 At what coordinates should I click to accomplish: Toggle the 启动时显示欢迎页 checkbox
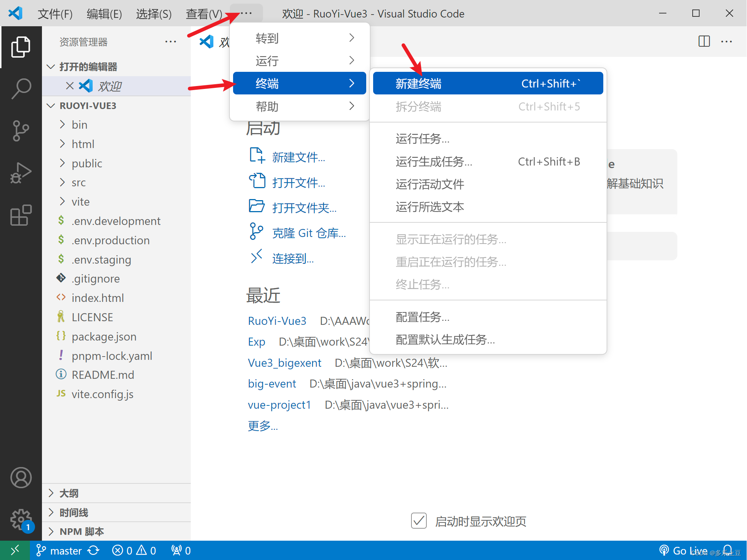click(418, 521)
